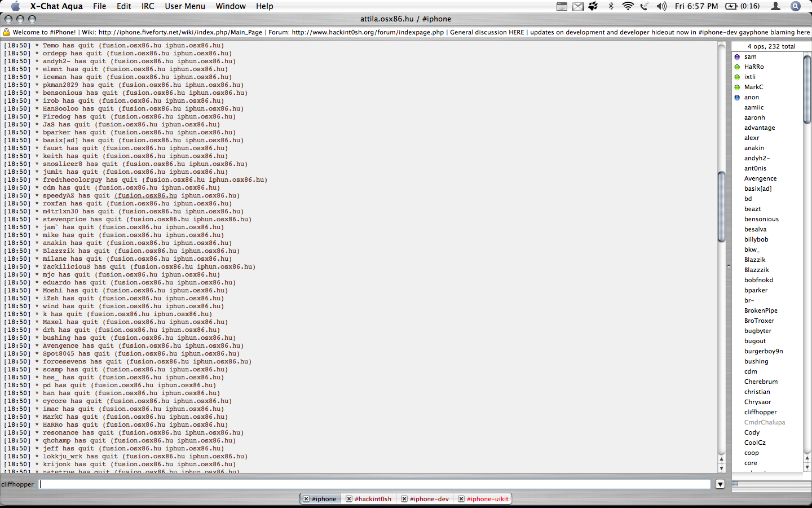Open the Edit menu

tap(124, 6)
